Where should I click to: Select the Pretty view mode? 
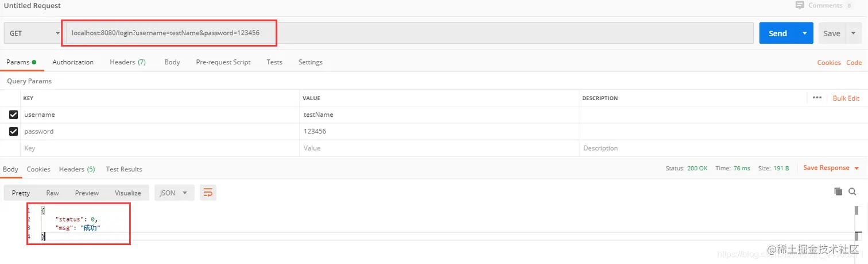coord(21,193)
